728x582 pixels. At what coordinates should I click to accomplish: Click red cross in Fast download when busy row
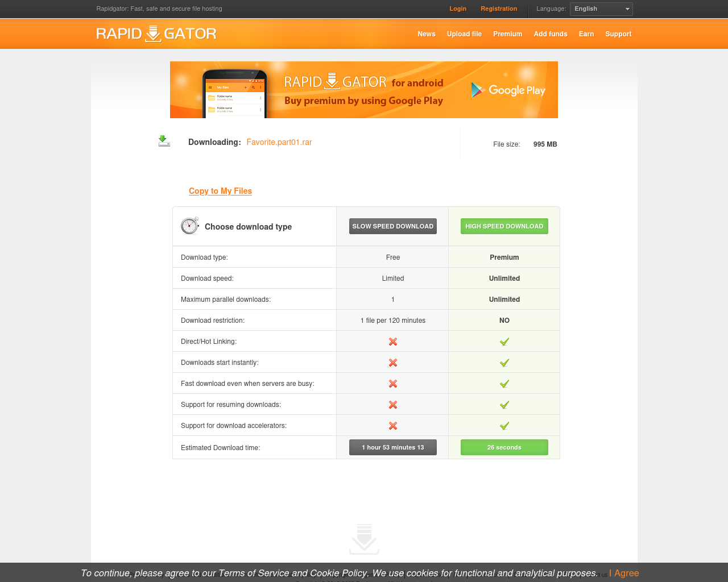click(393, 384)
